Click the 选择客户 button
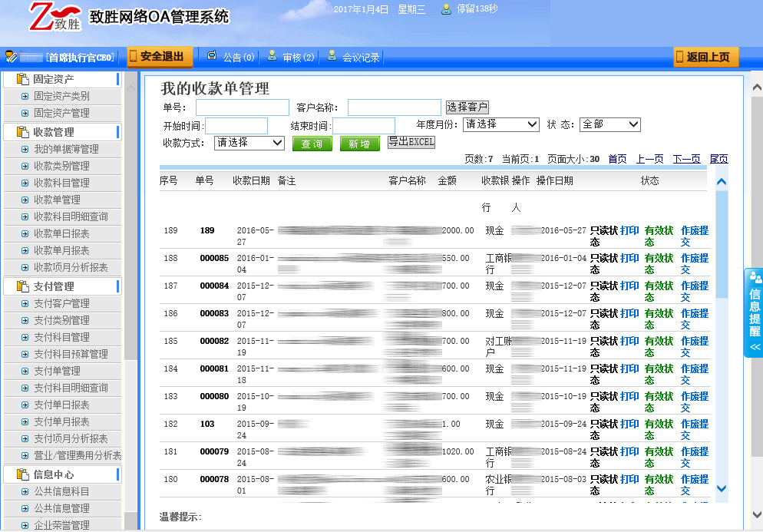The image size is (763, 532). point(467,107)
